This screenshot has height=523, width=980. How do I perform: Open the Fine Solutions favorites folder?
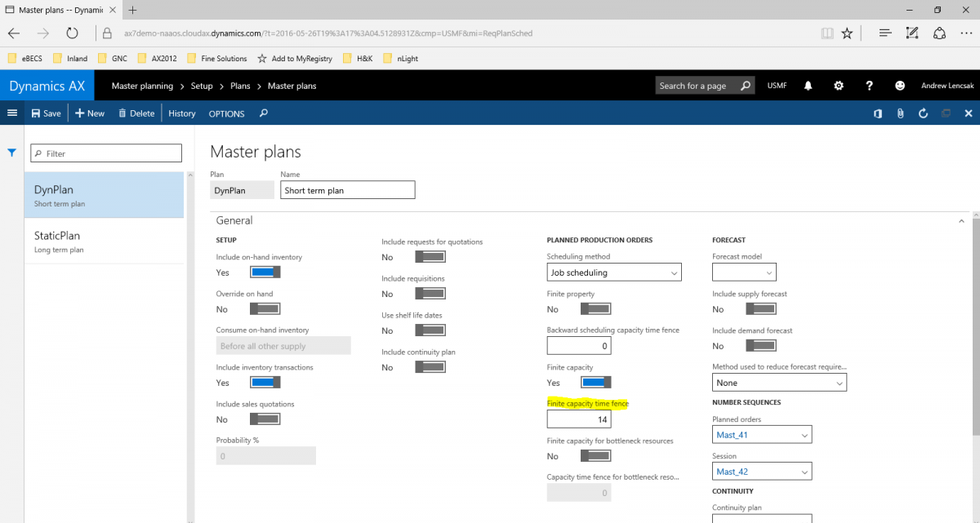[216, 59]
